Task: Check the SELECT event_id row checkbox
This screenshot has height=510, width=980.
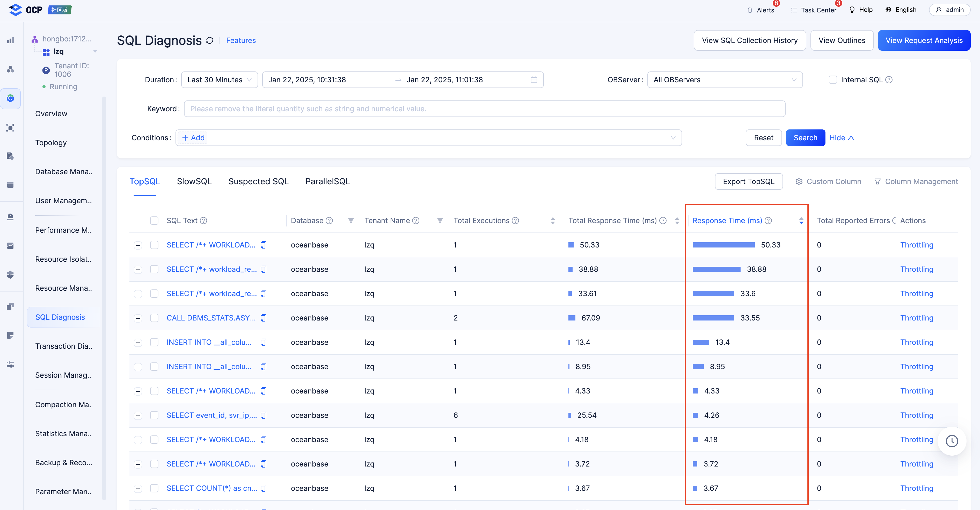Action: click(154, 415)
